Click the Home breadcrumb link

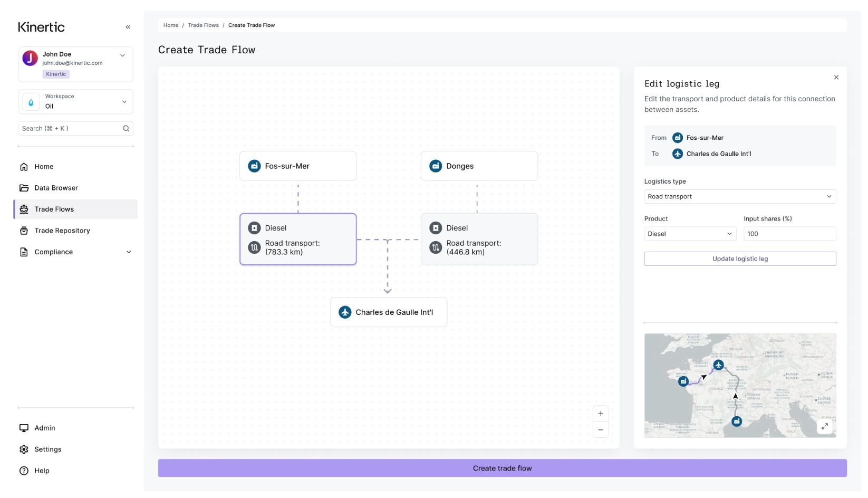pyautogui.click(x=171, y=25)
